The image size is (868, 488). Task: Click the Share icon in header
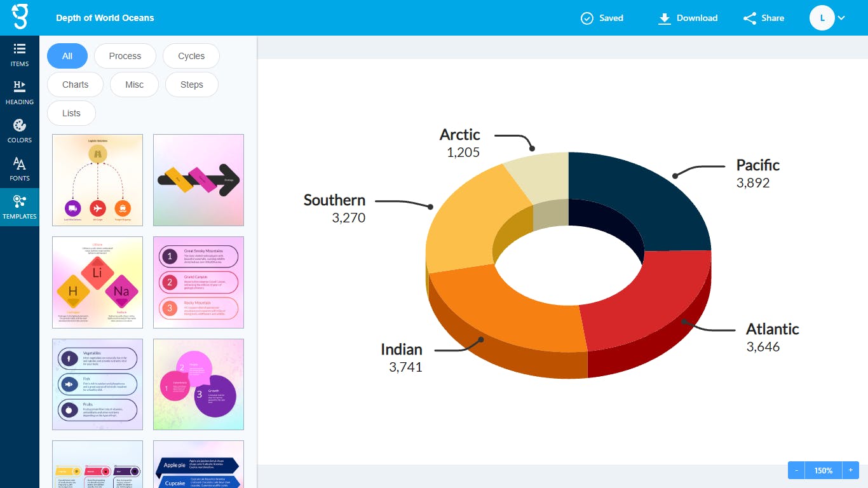[x=750, y=18]
